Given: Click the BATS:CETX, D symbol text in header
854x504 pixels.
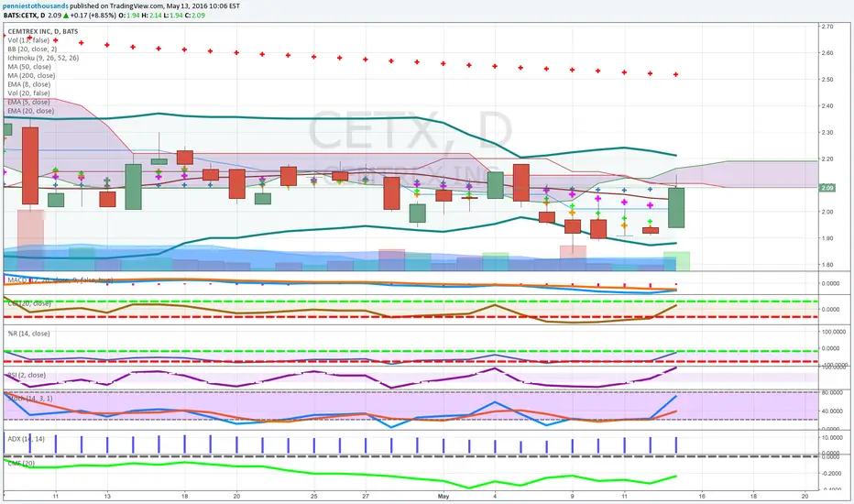Looking at the screenshot, I should coord(25,16).
